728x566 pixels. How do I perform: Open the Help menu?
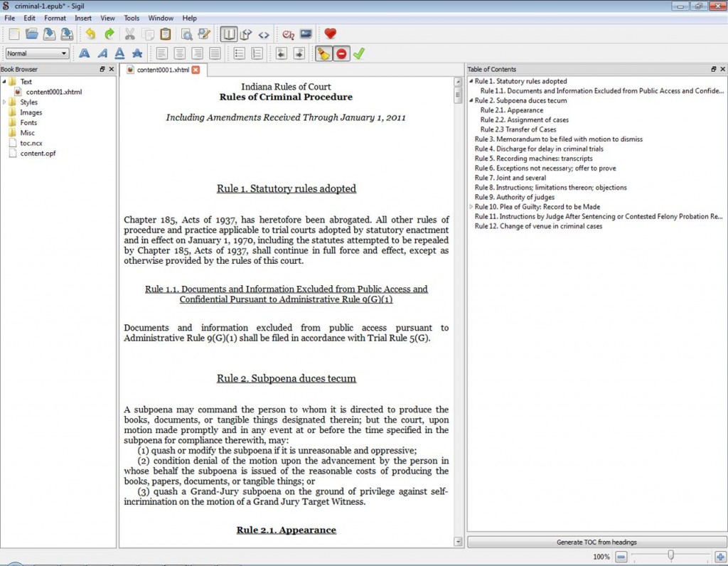(189, 18)
